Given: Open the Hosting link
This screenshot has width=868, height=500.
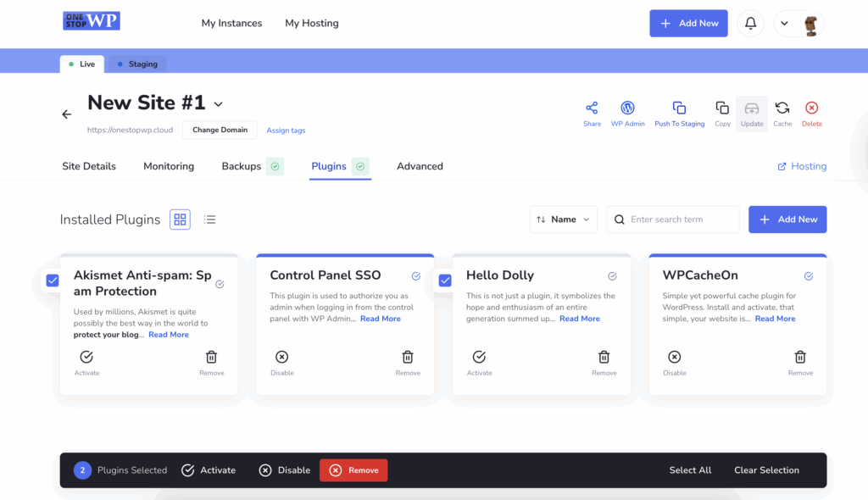Looking at the screenshot, I should coord(802,166).
